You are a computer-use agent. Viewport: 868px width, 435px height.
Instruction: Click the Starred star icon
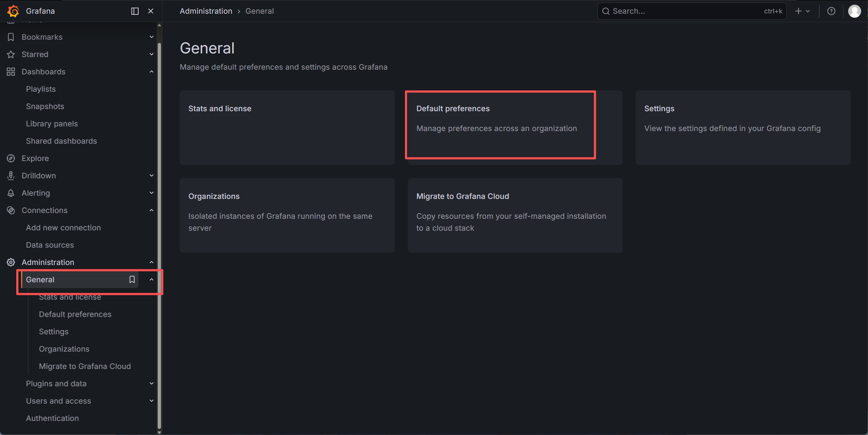pyautogui.click(x=11, y=55)
